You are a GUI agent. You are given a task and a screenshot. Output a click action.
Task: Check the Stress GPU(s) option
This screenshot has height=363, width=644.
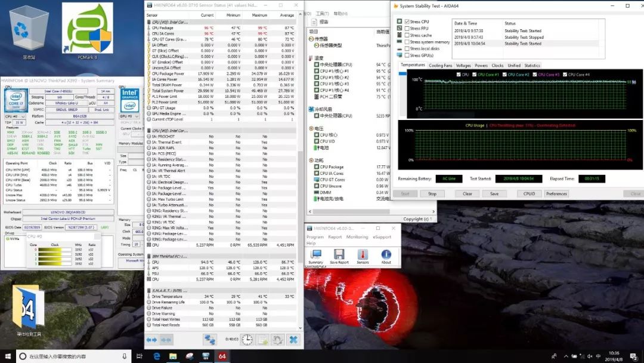tap(407, 56)
